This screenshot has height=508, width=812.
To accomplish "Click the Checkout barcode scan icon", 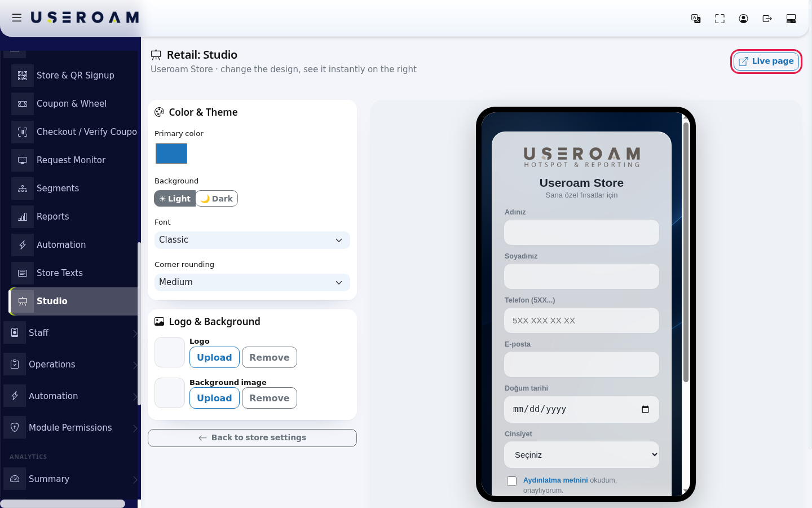I will point(23,132).
